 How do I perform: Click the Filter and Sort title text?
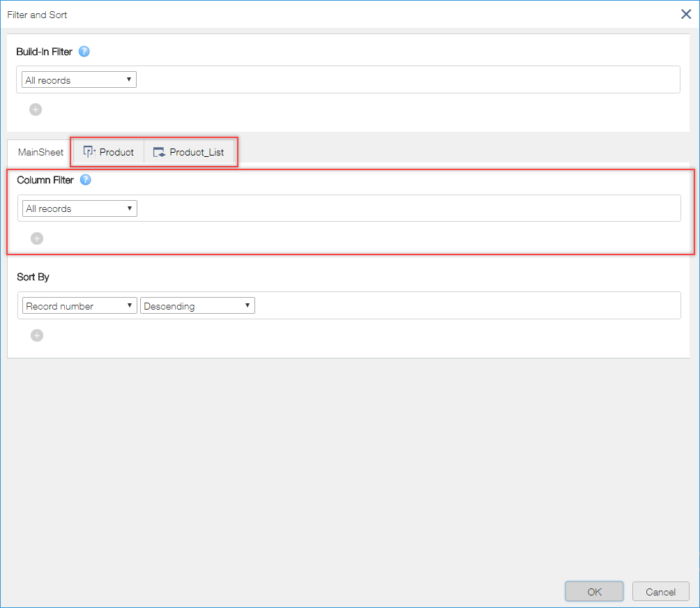(x=37, y=15)
